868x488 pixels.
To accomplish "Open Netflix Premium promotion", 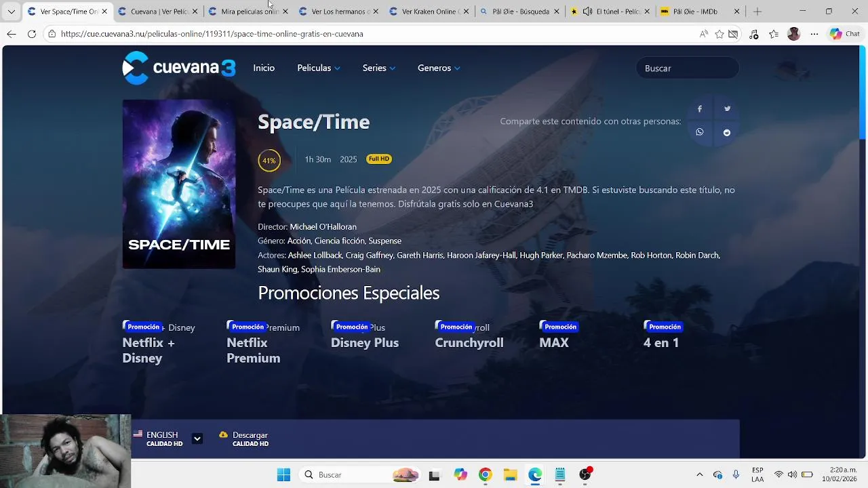I will [263, 343].
